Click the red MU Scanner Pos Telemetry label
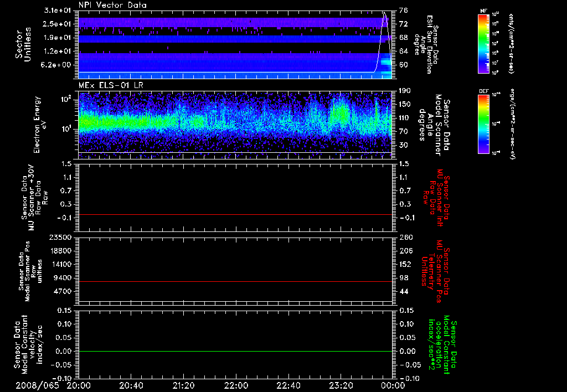The width and height of the screenshot is (567, 392). pyautogui.click(x=435, y=271)
